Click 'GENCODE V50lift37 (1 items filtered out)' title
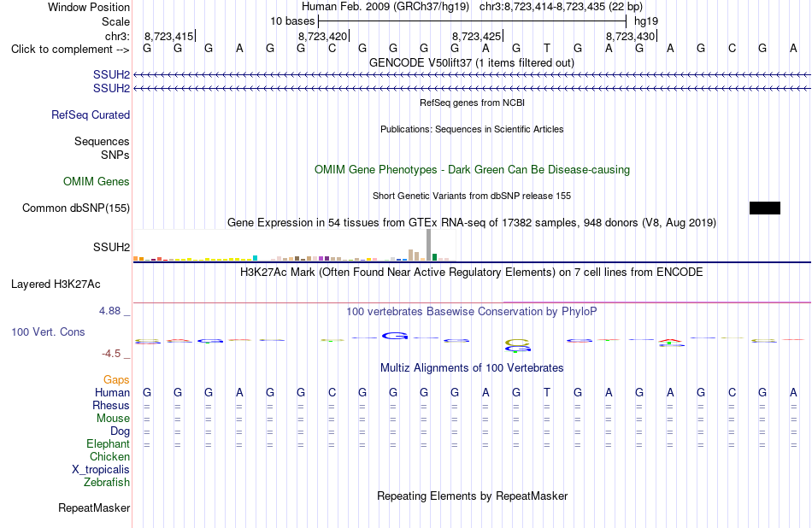The image size is (812, 528). (472, 62)
